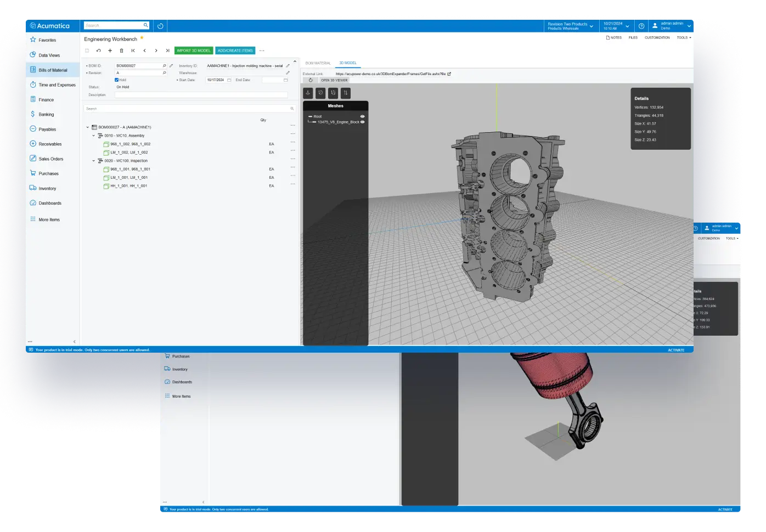Hide the Root mesh using its eye icon
The width and height of the screenshot is (766, 532).
[362, 116]
